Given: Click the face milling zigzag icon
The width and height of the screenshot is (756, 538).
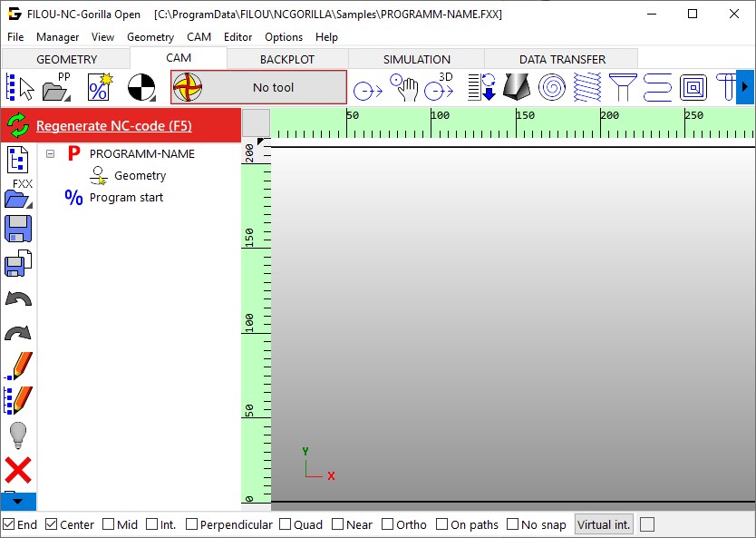Looking at the screenshot, I should click(657, 87).
